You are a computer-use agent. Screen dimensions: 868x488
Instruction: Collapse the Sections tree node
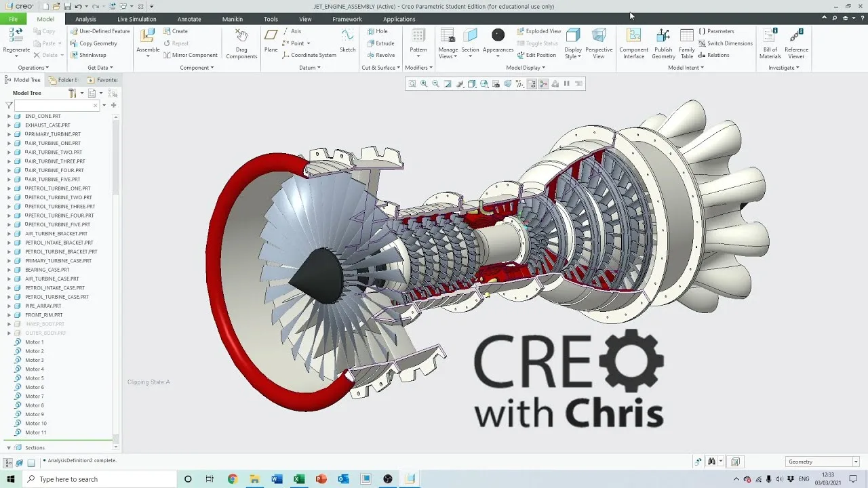pos(9,447)
